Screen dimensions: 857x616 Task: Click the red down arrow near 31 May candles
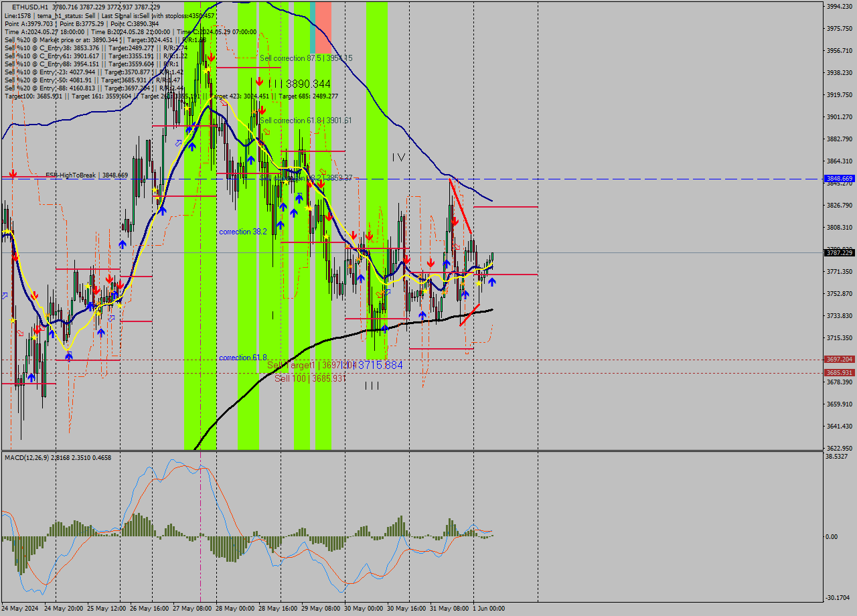431,262
